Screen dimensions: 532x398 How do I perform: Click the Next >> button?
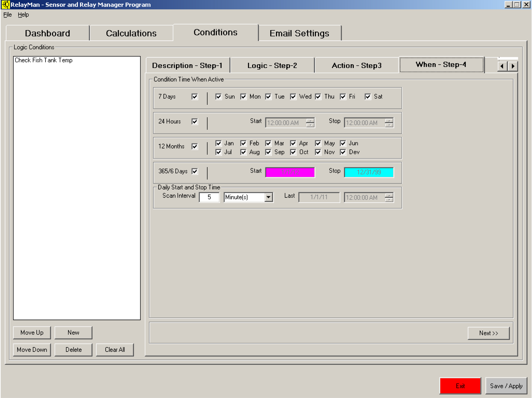488,333
